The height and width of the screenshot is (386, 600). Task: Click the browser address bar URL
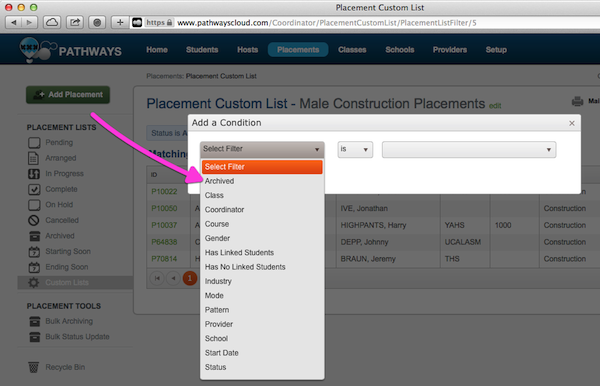click(x=327, y=23)
